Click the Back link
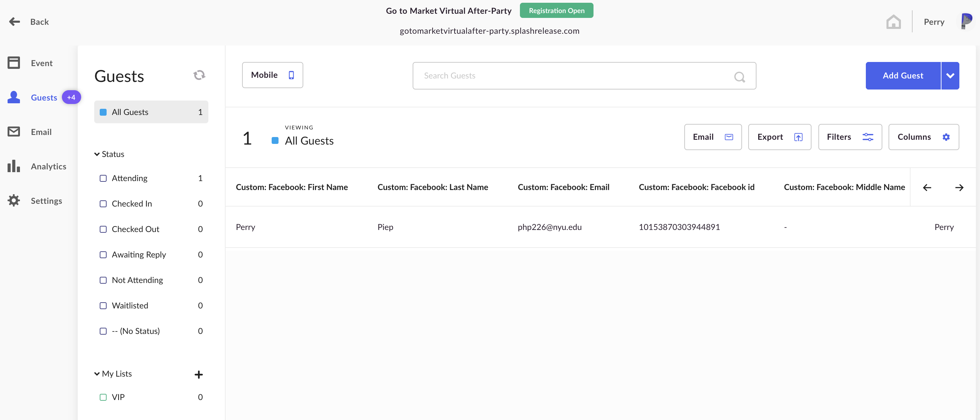Image resolution: width=980 pixels, height=420 pixels. (x=40, y=22)
